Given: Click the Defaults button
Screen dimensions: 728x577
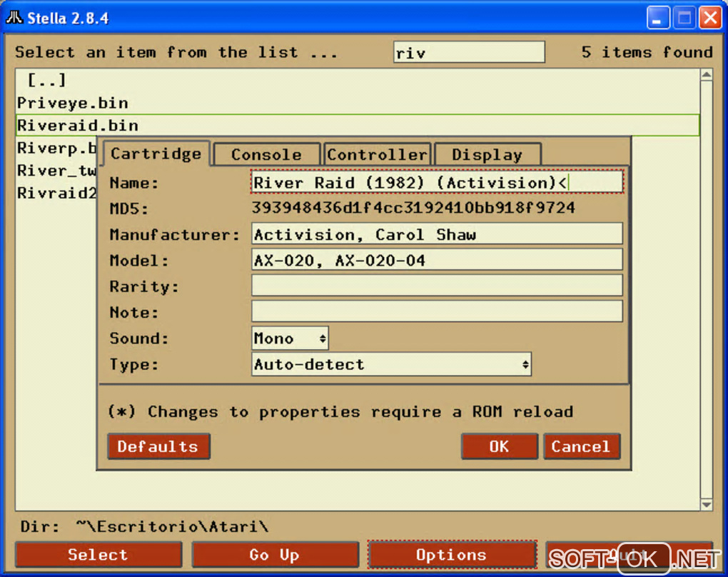Looking at the screenshot, I should coord(158,446).
